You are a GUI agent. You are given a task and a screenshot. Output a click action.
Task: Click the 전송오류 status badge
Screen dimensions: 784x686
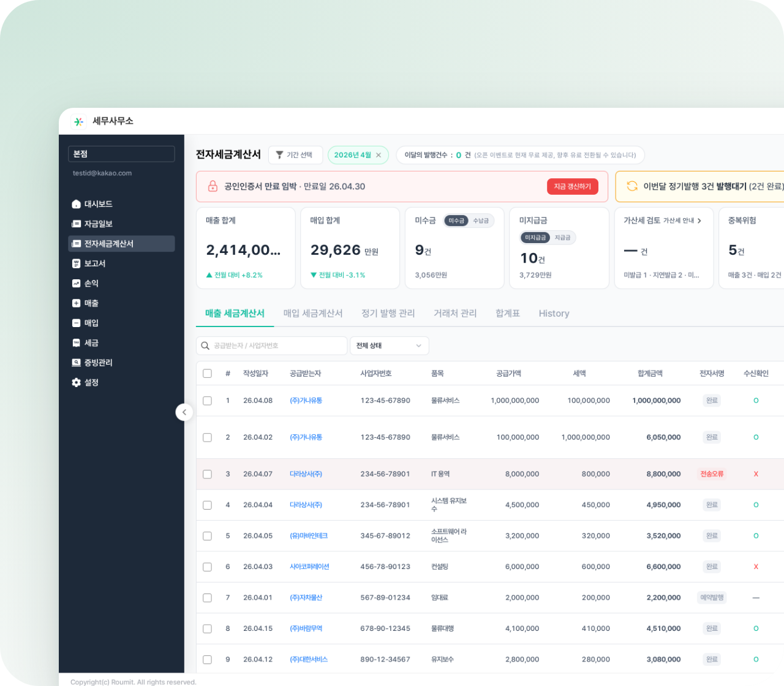pos(712,474)
